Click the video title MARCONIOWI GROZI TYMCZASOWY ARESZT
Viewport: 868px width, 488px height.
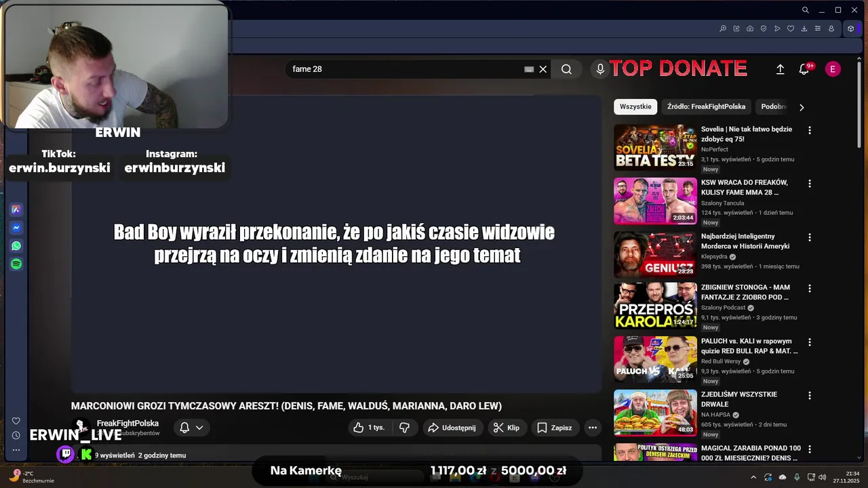[x=286, y=406]
